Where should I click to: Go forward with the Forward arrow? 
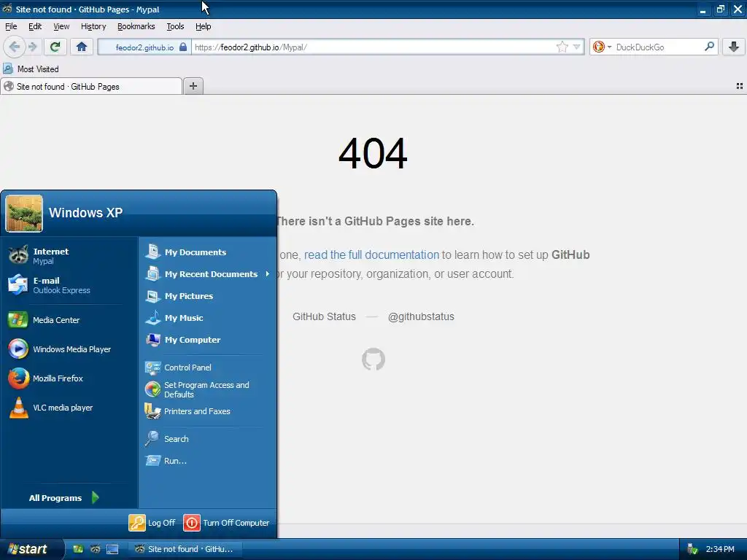coord(32,47)
